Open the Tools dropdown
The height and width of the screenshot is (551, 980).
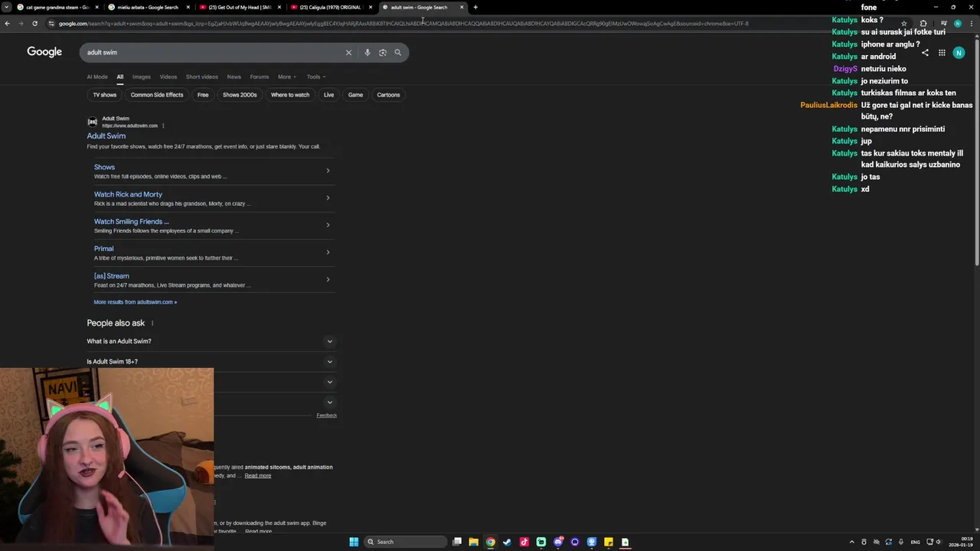tap(316, 77)
